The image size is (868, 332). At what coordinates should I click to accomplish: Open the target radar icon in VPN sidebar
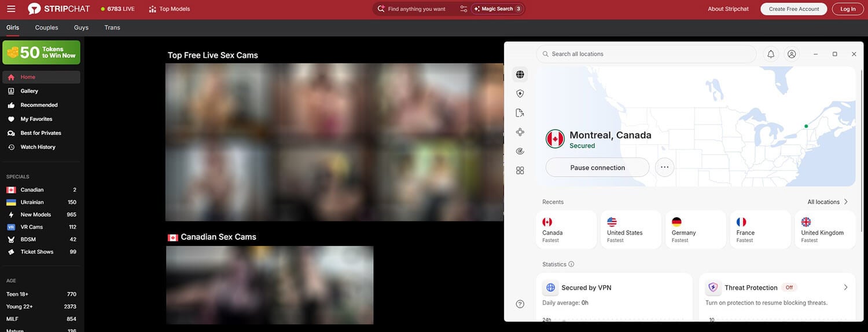520,151
